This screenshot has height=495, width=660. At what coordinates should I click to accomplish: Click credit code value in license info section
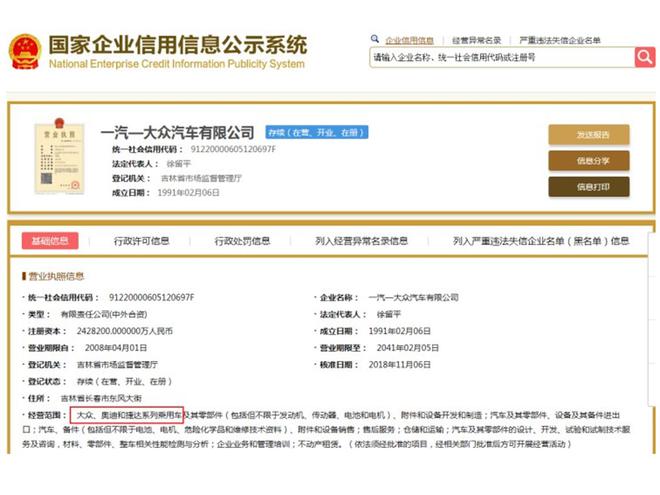pos(152,298)
